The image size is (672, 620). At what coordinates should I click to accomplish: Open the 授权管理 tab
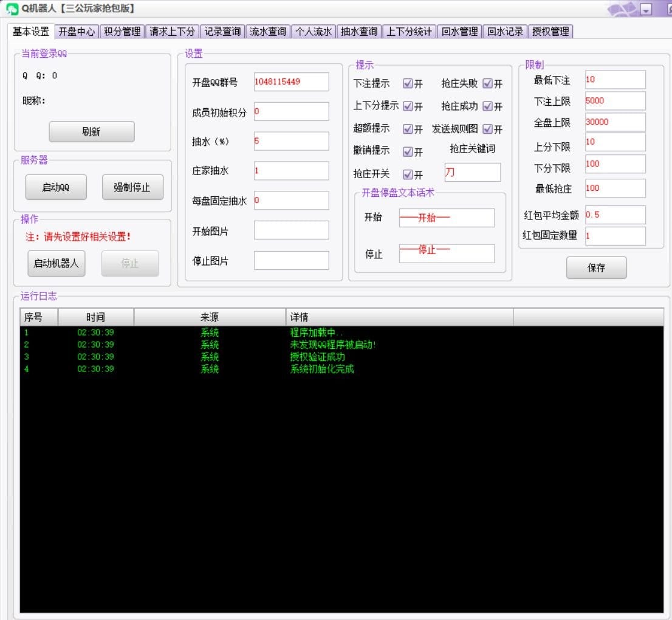point(550,32)
